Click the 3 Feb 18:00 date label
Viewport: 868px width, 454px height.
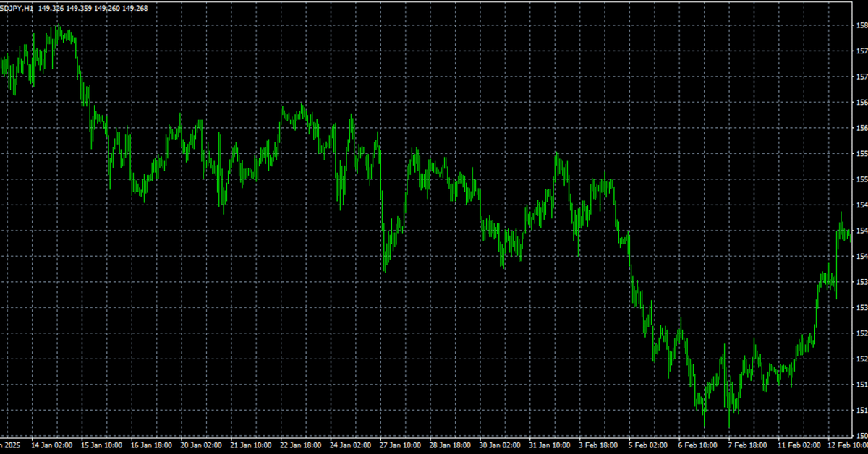600,446
